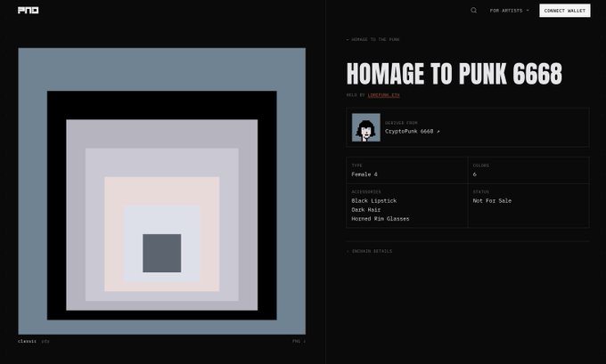This screenshot has height=364, width=606.
Task: Click the Homage to Punk 6668 artwork
Action: tap(162, 191)
